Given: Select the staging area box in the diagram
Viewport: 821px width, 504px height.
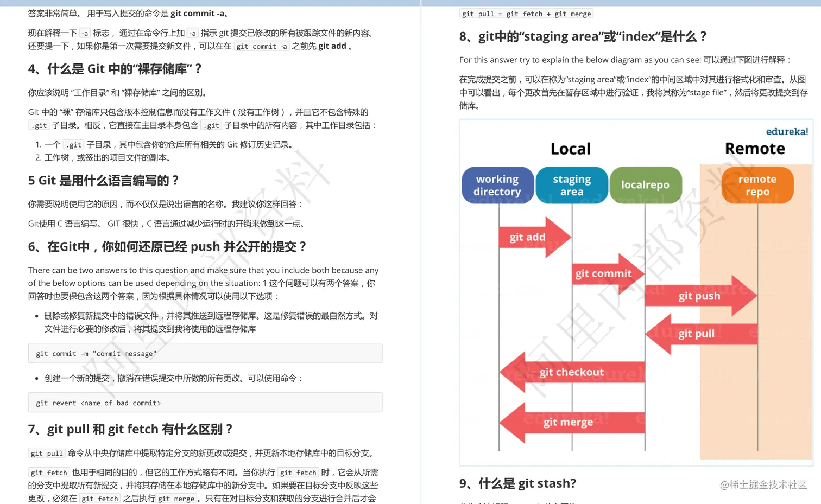Looking at the screenshot, I should click(x=572, y=185).
